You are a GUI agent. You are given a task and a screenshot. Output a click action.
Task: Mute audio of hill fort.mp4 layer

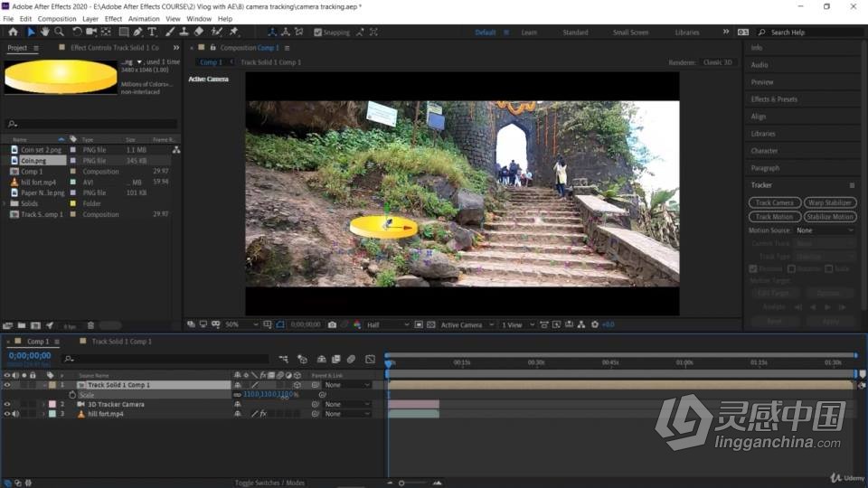click(15, 414)
